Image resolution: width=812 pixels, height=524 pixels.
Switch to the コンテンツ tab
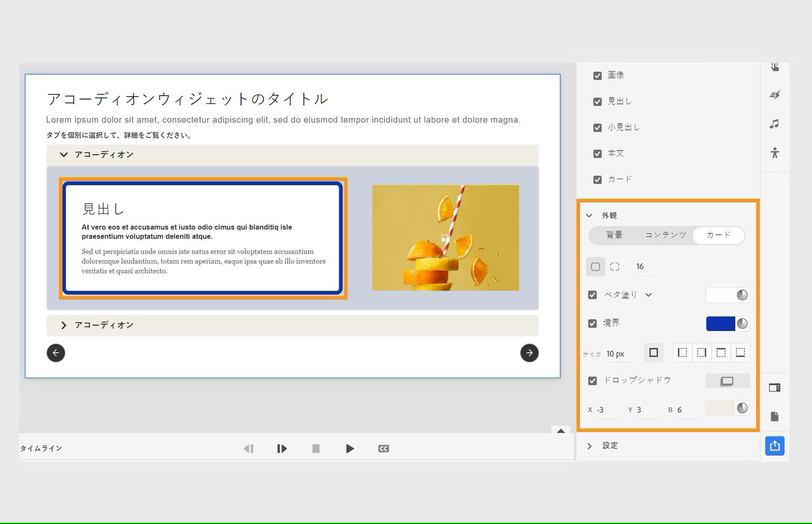(x=665, y=235)
